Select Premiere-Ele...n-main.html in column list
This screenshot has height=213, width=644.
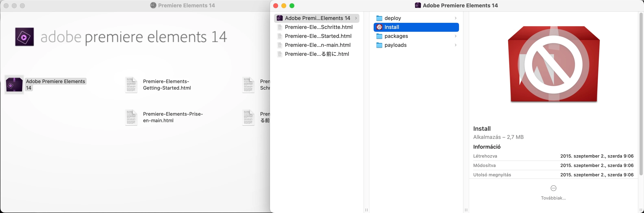[x=317, y=45]
